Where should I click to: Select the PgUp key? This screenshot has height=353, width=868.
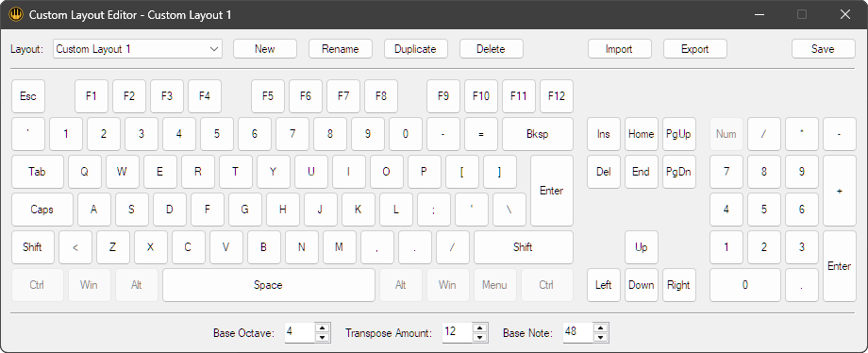point(678,134)
